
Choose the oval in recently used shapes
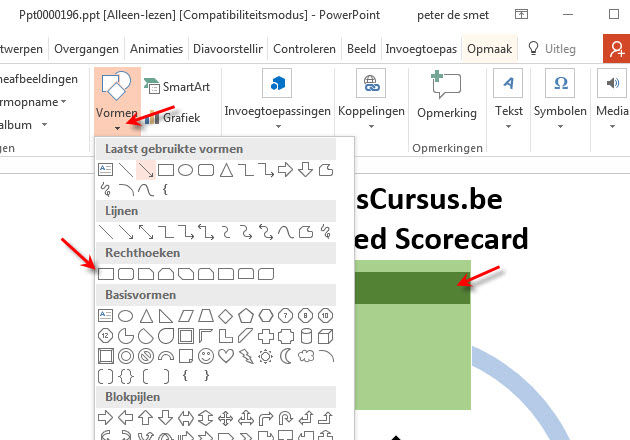click(x=185, y=170)
